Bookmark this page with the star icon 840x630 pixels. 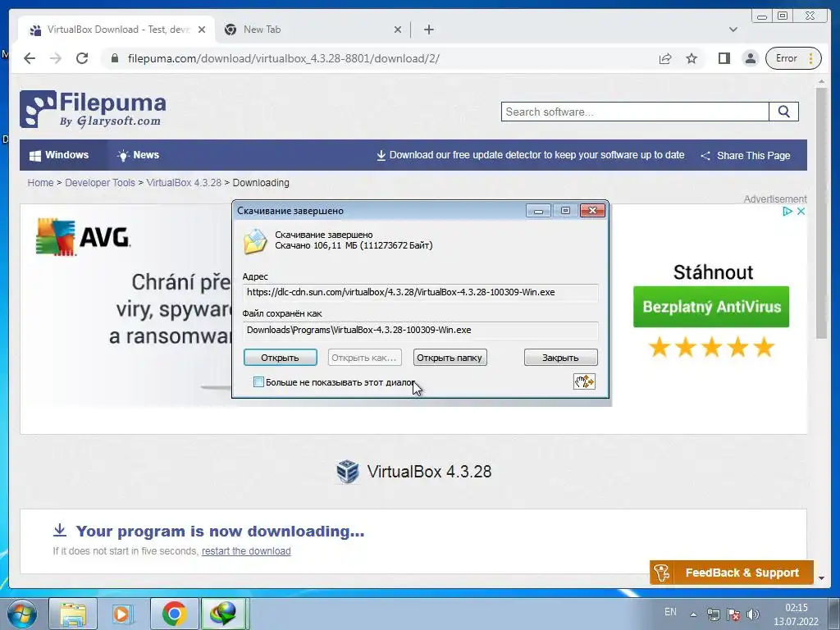point(692,58)
